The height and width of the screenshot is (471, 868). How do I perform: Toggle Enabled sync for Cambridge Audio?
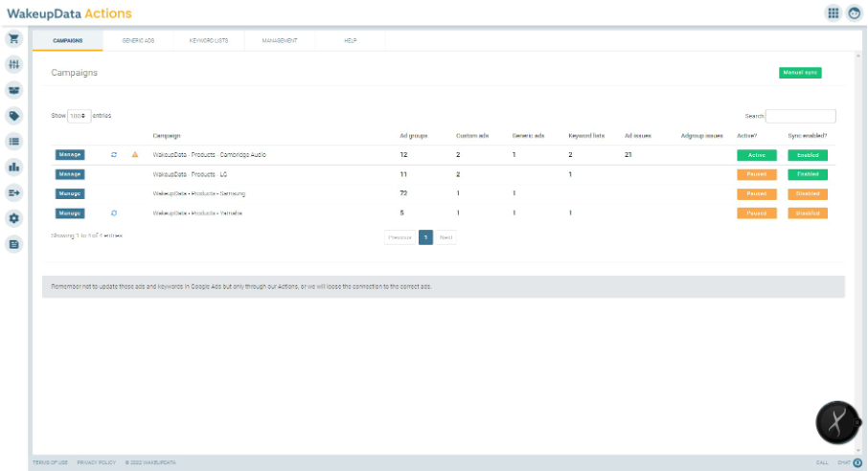[808, 155]
